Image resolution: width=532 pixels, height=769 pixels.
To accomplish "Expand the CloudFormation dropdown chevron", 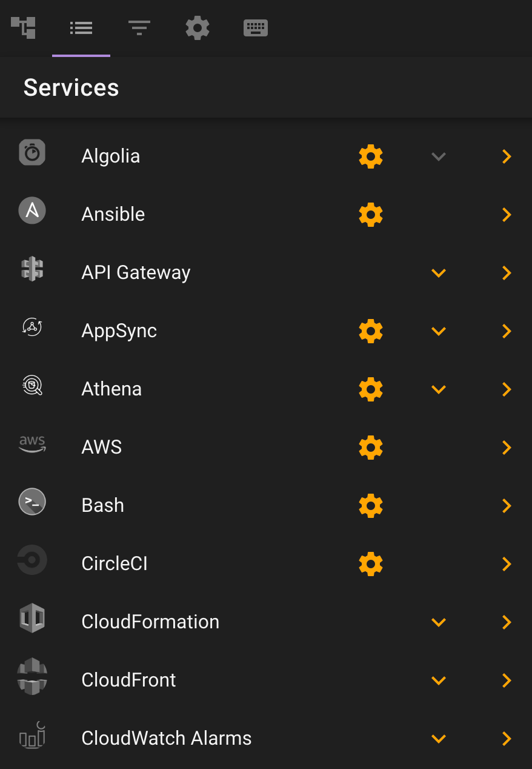I will click(439, 622).
